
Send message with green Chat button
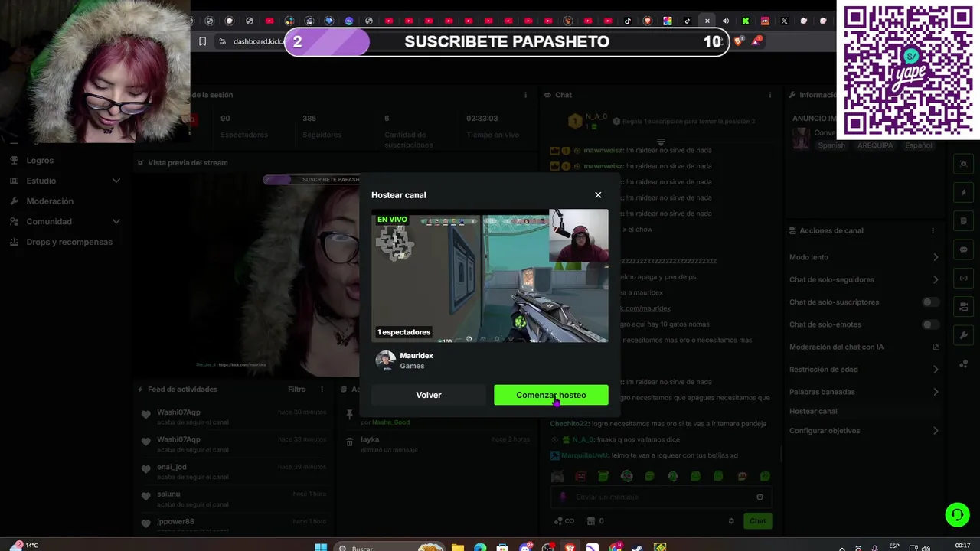[x=757, y=521]
